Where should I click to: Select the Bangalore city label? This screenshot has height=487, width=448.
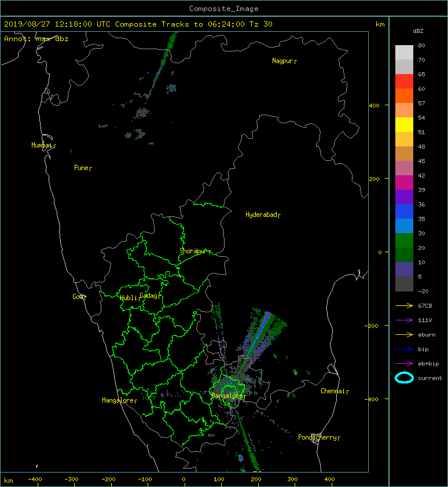[229, 396]
